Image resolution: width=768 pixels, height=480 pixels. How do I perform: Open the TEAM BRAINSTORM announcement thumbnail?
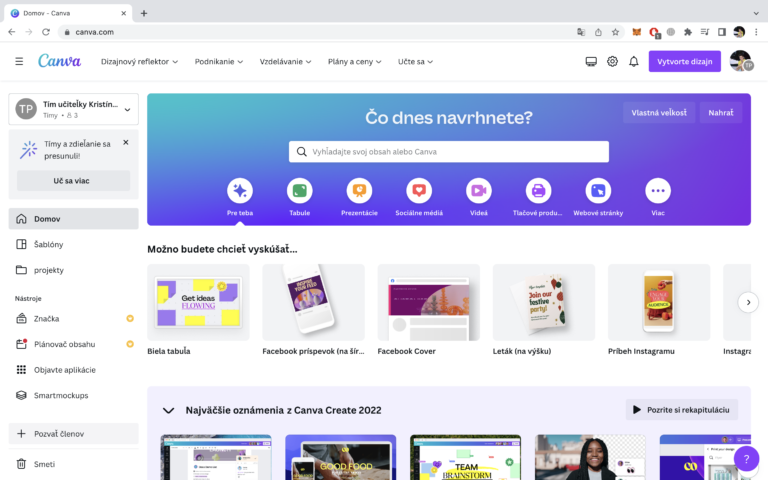click(465, 457)
